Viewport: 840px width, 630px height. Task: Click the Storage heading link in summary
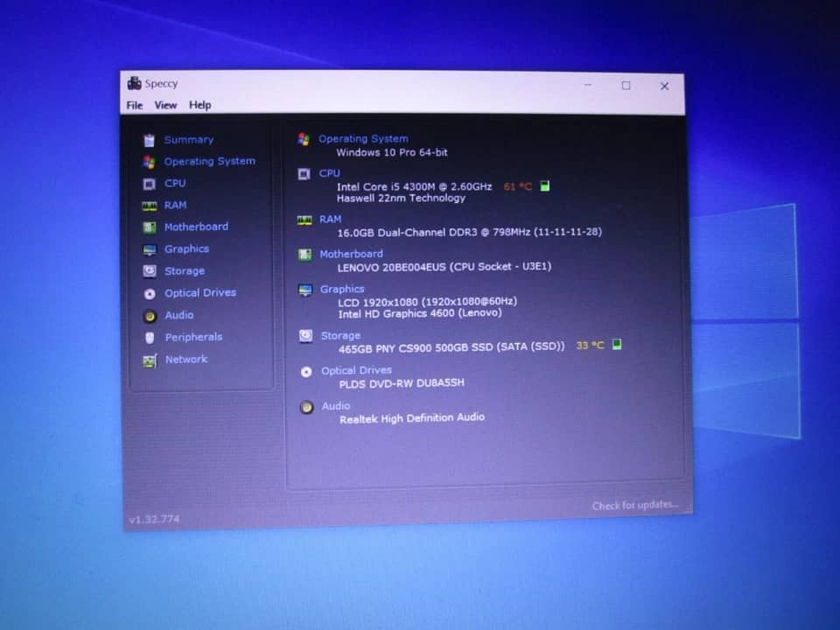click(340, 335)
